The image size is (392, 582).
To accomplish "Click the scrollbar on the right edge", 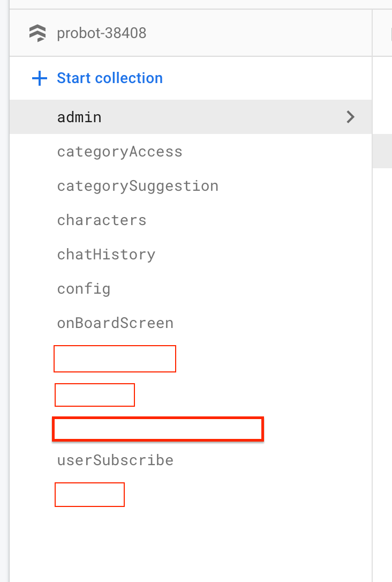I will pos(382,151).
